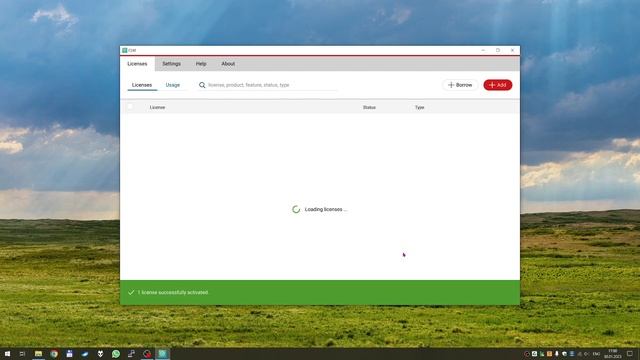Image resolution: width=640 pixels, height=360 pixels.
Task: Click the red Add button
Action: click(x=498, y=85)
